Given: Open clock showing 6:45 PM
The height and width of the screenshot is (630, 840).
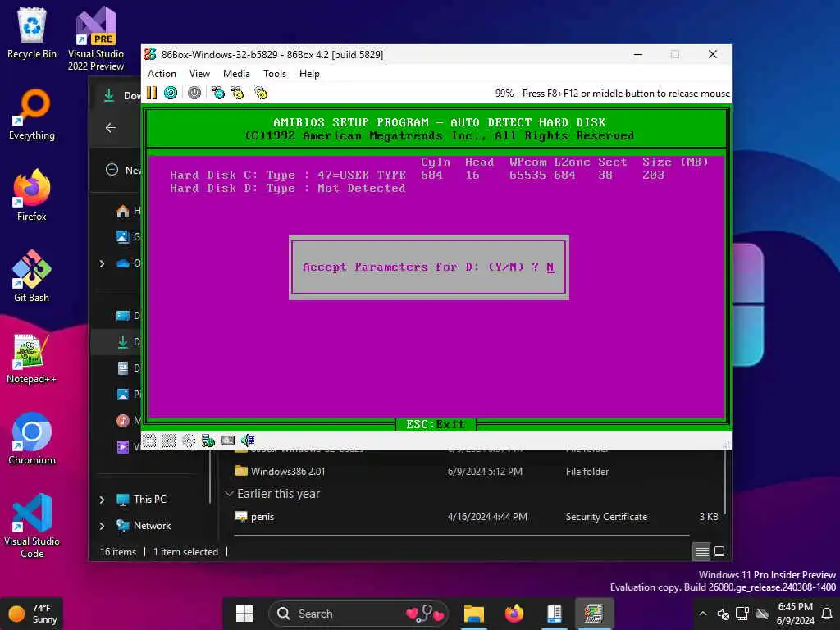Looking at the screenshot, I should [795, 614].
